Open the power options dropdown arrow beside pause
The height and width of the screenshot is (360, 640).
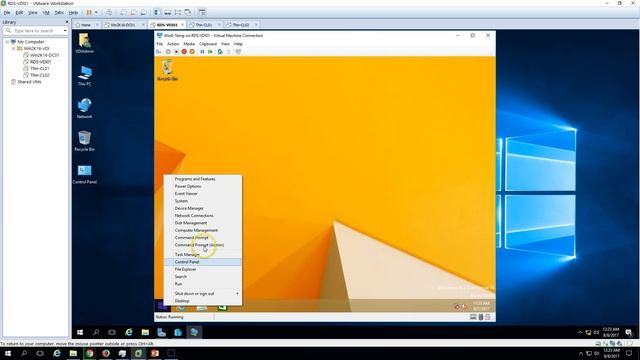(x=96, y=13)
